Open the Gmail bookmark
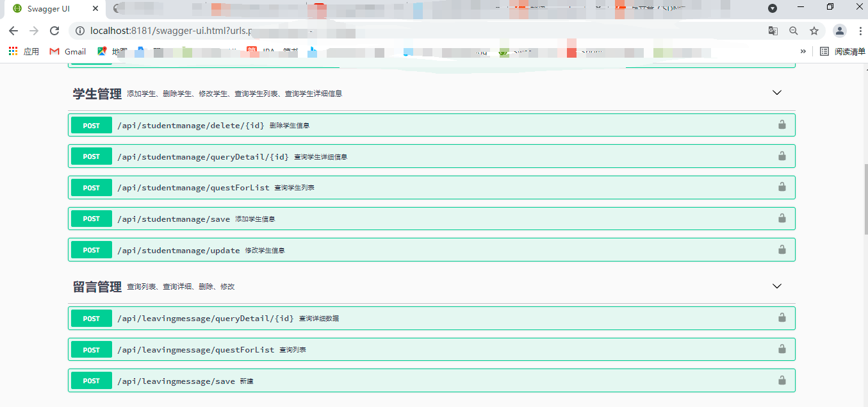The height and width of the screenshot is (407, 868). click(67, 51)
